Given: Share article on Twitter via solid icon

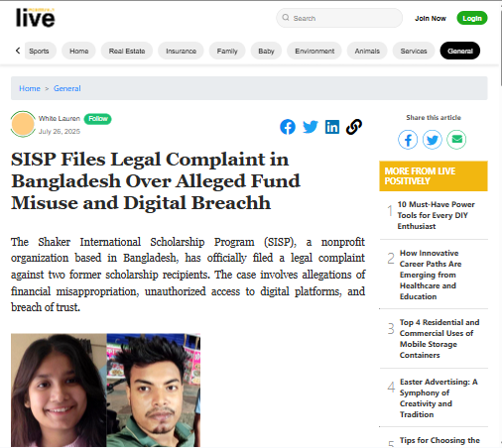Looking at the screenshot, I should tap(311, 127).
